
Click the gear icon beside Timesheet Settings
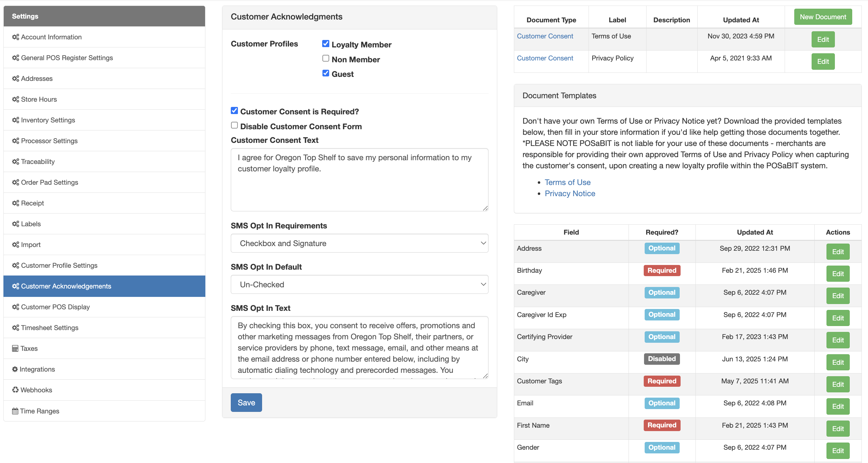[15, 328]
